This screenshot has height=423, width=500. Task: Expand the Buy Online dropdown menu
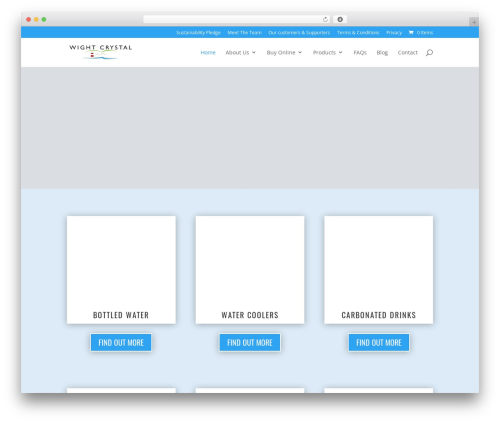pos(284,52)
